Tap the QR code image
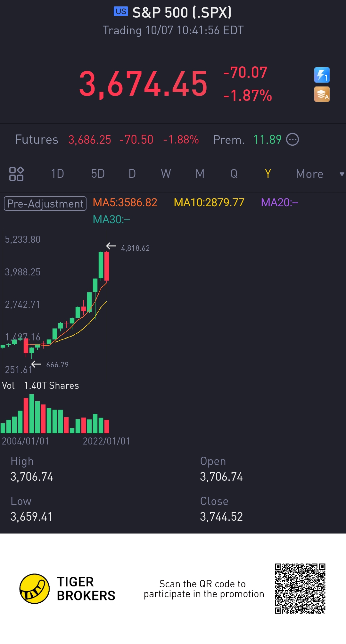Image resolution: width=346 pixels, height=644 pixels. pos(300,589)
